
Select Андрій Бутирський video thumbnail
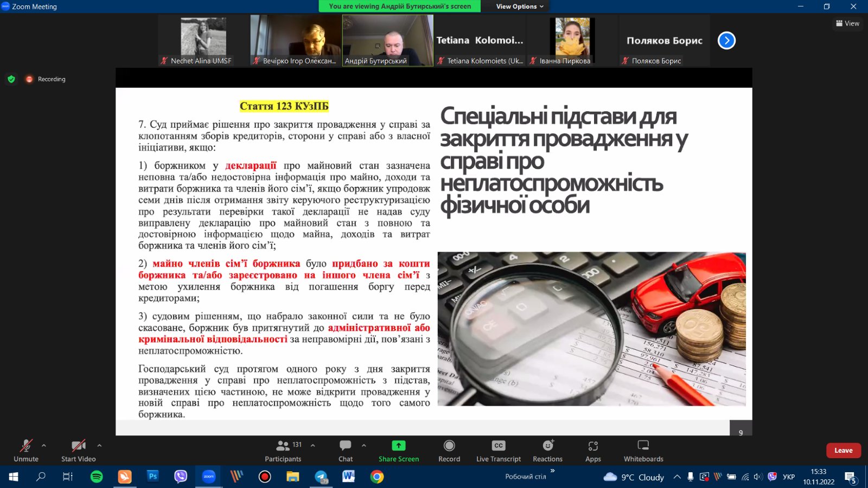388,41
